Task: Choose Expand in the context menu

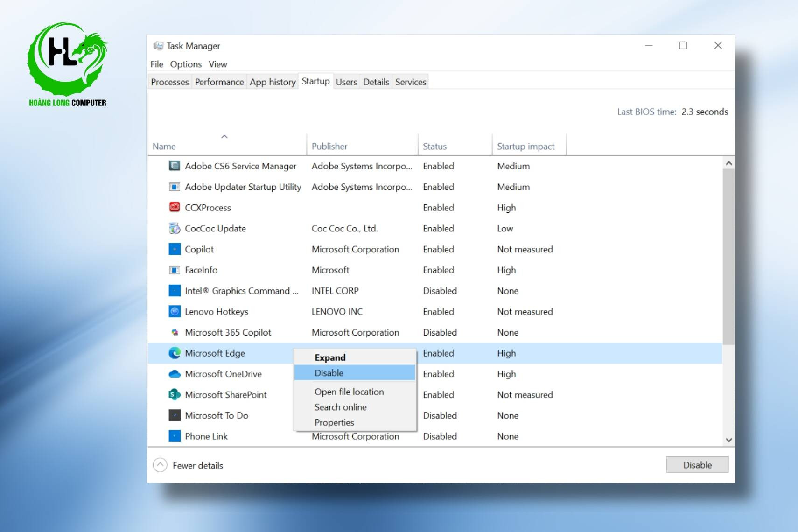Action: click(x=355, y=357)
